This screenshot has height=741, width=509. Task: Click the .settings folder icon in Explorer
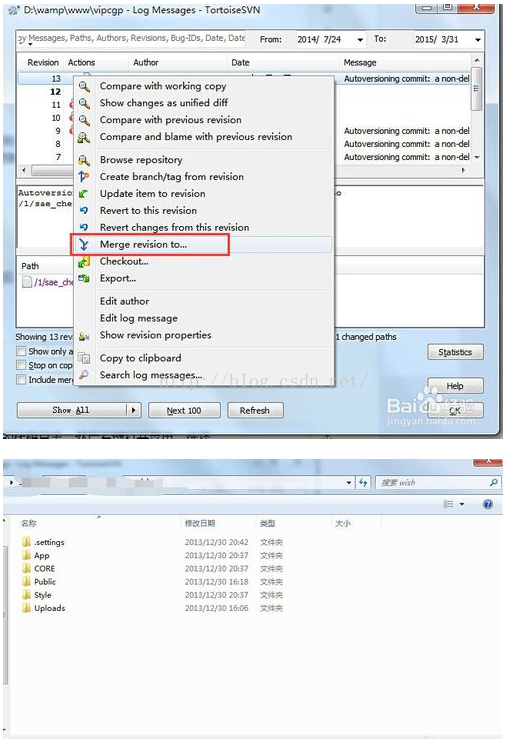[26, 542]
